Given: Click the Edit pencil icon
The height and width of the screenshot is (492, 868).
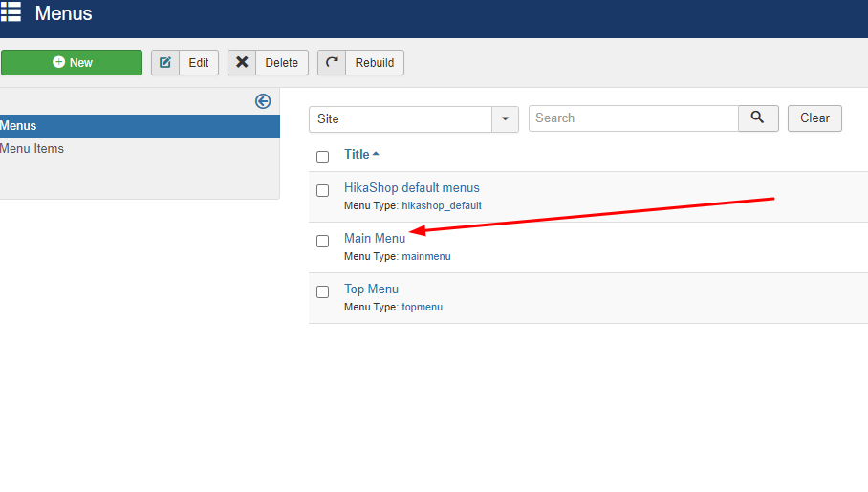Looking at the screenshot, I should pyautogui.click(x=165, y=62).
